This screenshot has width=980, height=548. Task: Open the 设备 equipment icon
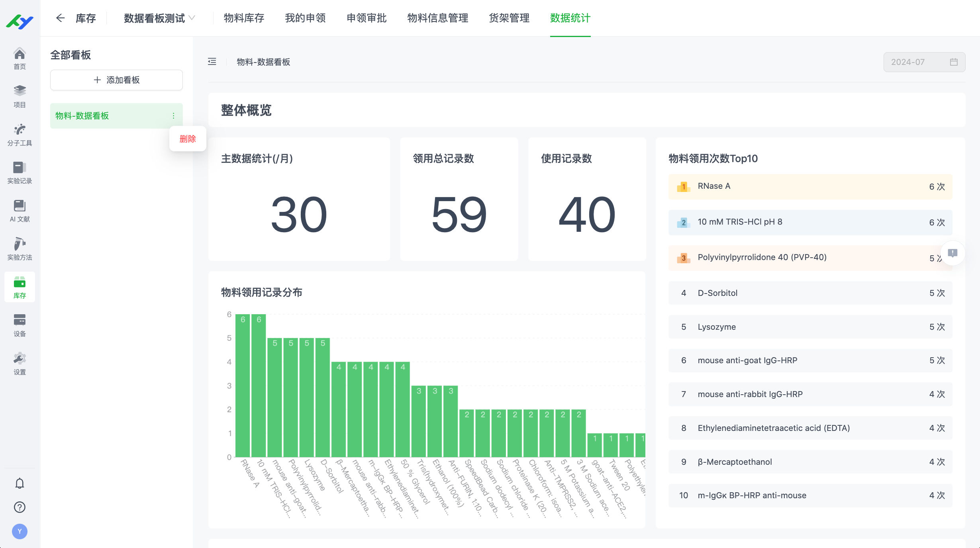tap(20, 322)
